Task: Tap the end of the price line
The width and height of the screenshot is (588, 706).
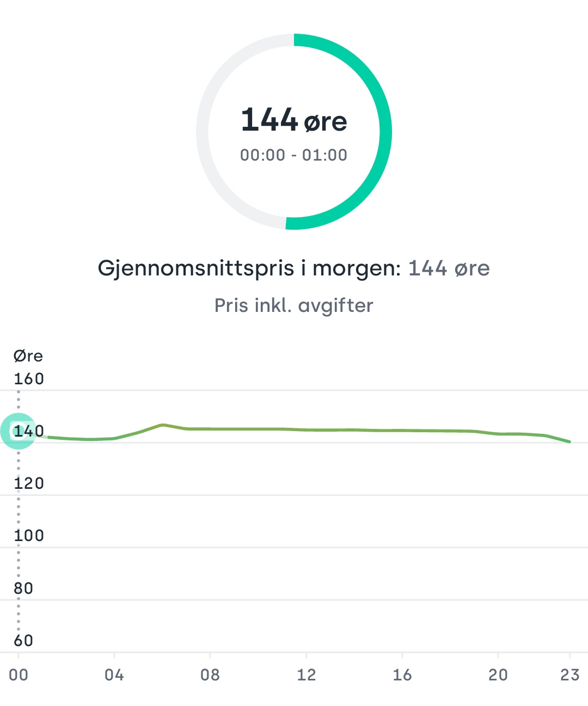Action: point(569,441)
